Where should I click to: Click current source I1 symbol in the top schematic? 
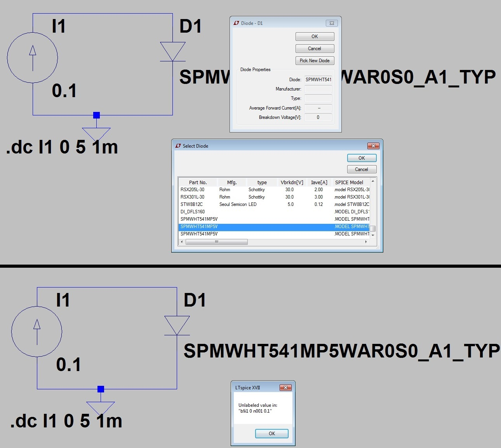pos(33,58)
